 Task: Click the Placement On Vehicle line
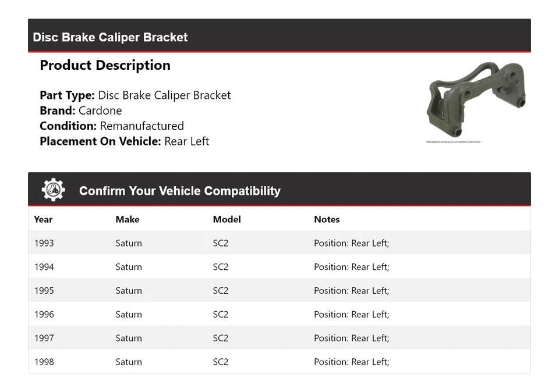click(x=125, y=141)
